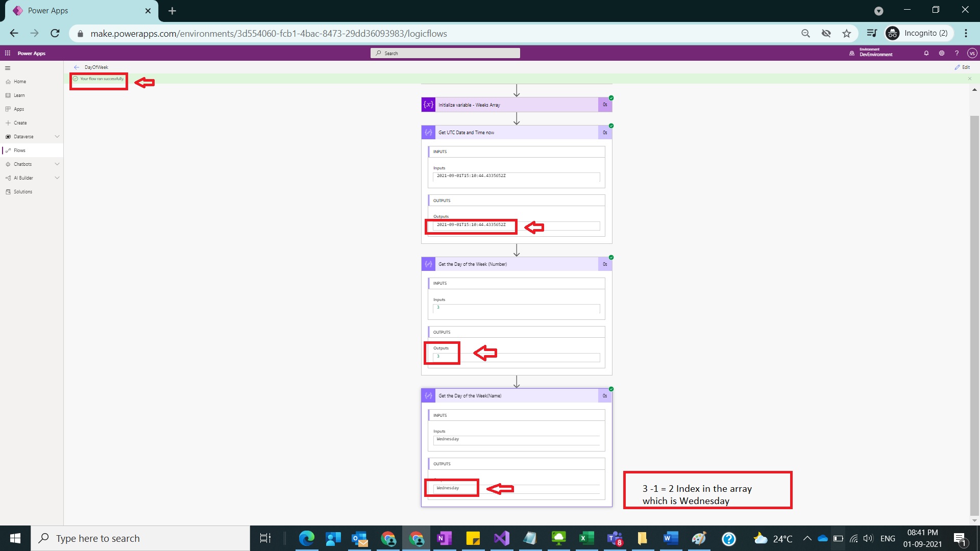
Task: Select Home from the navigation menu
Action: pos(19,81)
